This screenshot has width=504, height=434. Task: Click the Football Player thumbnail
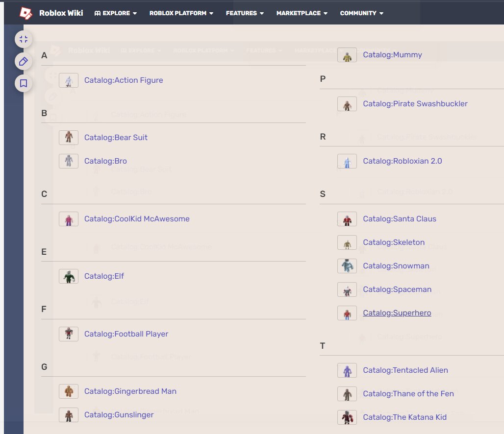pos(69,334)
